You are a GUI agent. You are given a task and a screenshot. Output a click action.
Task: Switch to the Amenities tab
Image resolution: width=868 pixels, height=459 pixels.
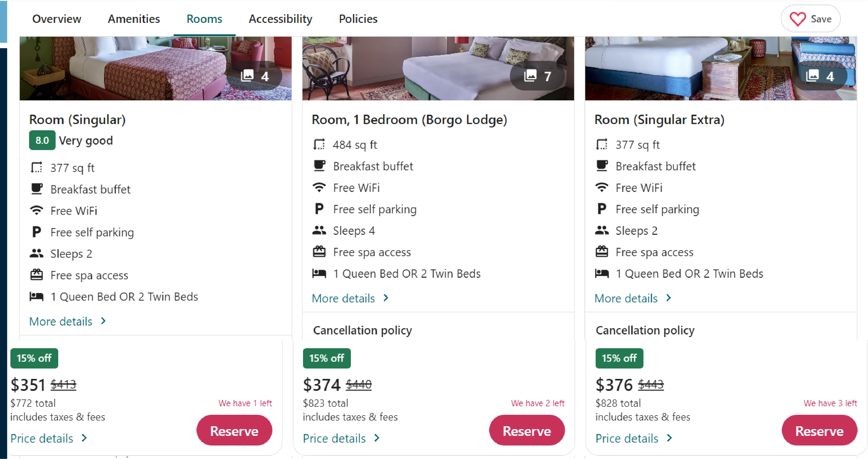(x=134, y=19)
